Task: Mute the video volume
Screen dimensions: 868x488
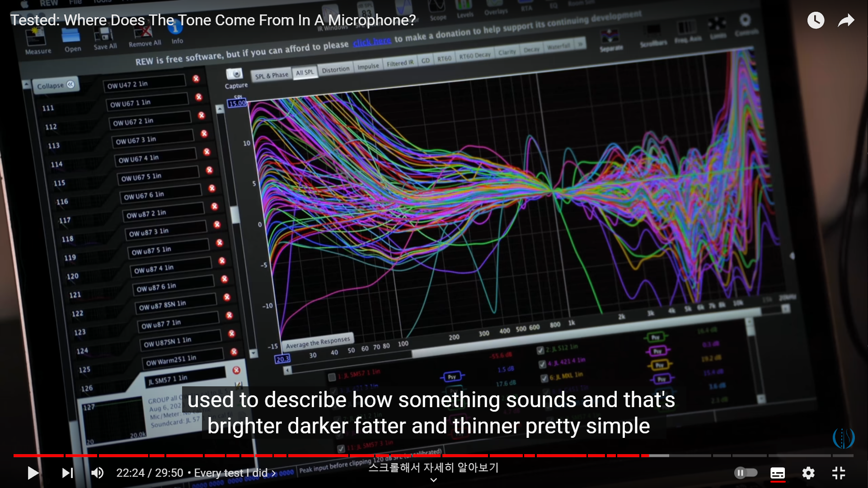Action: point(97,473)
